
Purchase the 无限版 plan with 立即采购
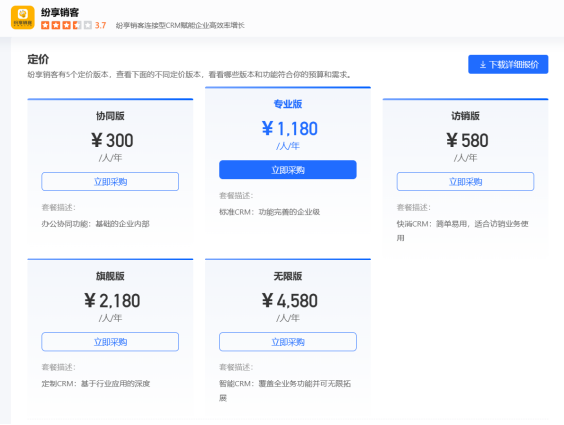pyautogui.click(x=288, y=342)
